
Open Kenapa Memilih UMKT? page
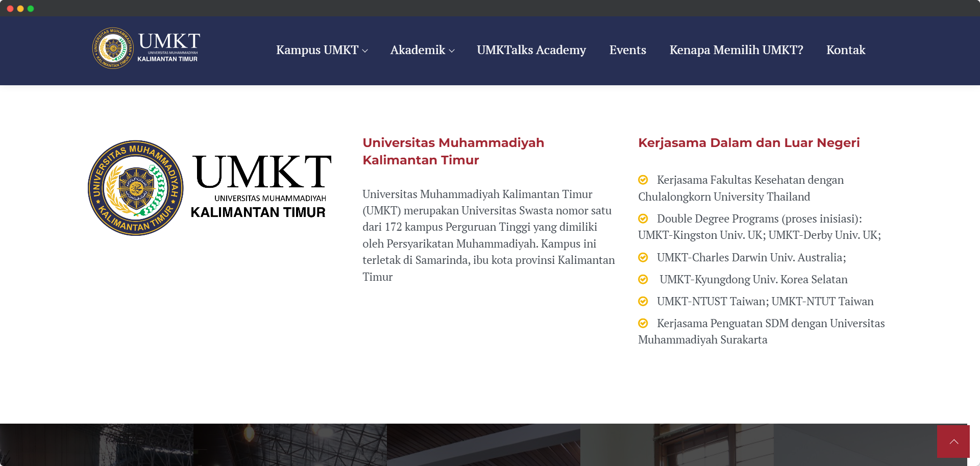click(x=736, y=50)
